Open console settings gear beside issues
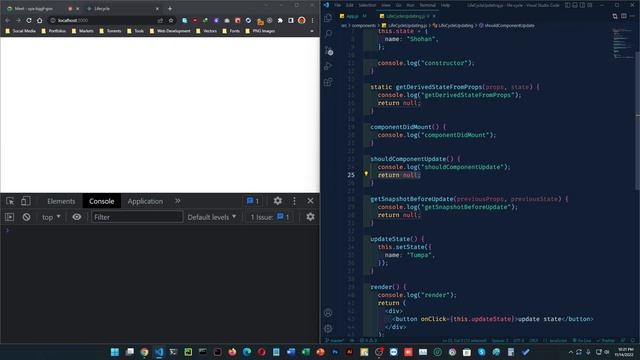 coord(310,217)
